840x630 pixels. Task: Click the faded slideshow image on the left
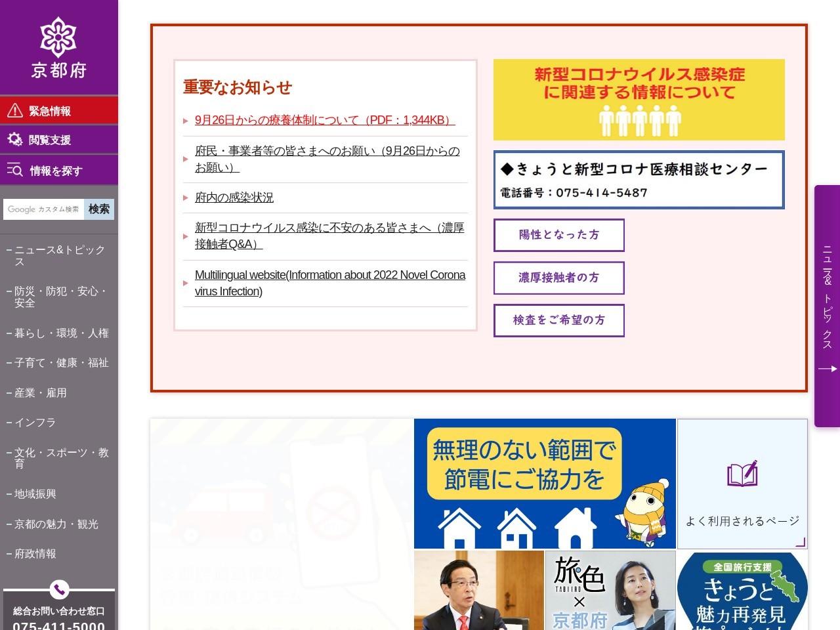(x=282, y=524)
